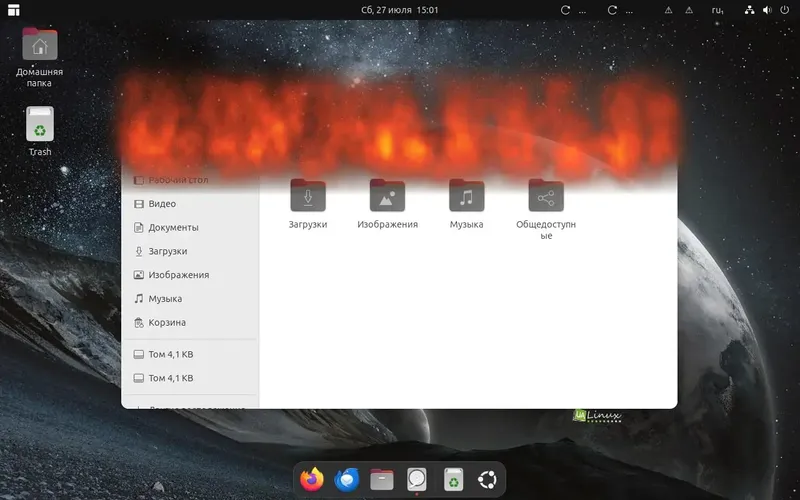Choose Музыка in the sidebar

[190, 298]
